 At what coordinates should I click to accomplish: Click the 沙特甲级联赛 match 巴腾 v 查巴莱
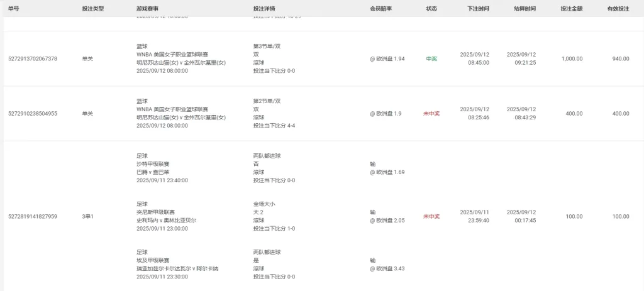click(153, 172)
